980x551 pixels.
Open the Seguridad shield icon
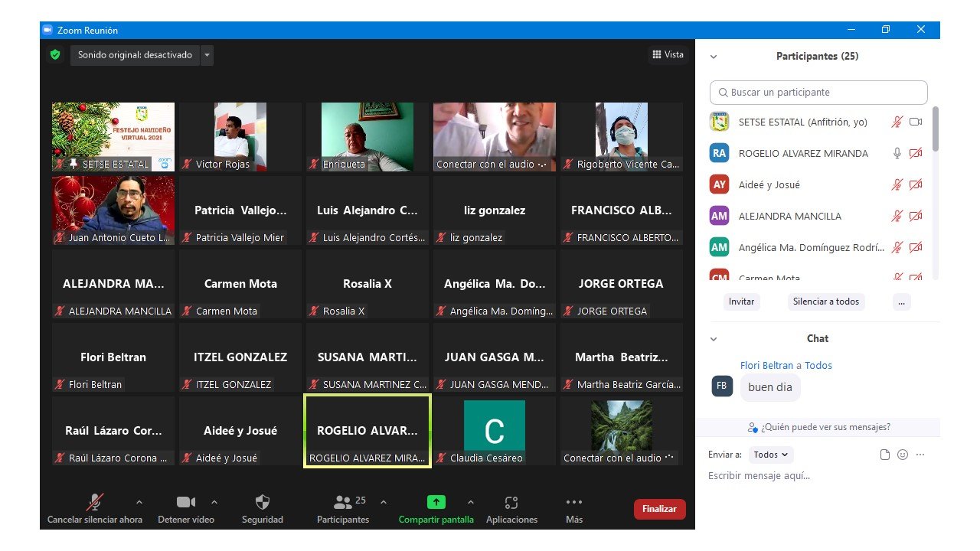point(262,503)
